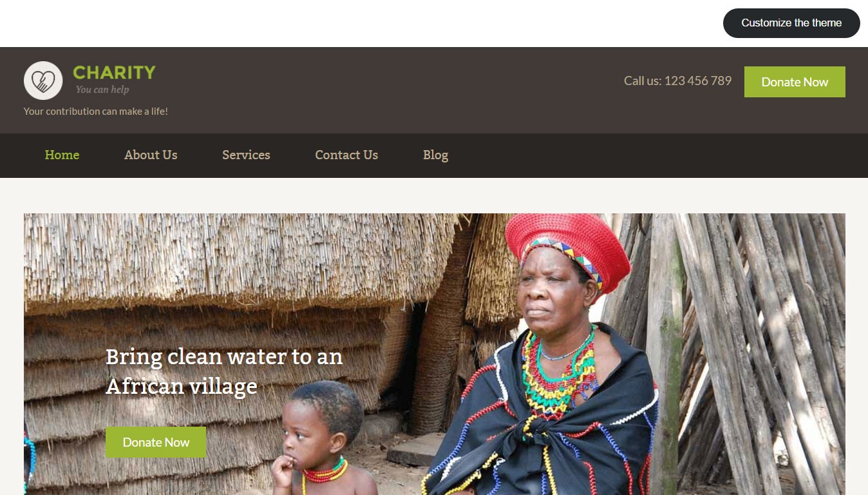Viewport: 868px width, 495px height.
Task: Click the green CHARITY logo text
Action: point(114,72)
